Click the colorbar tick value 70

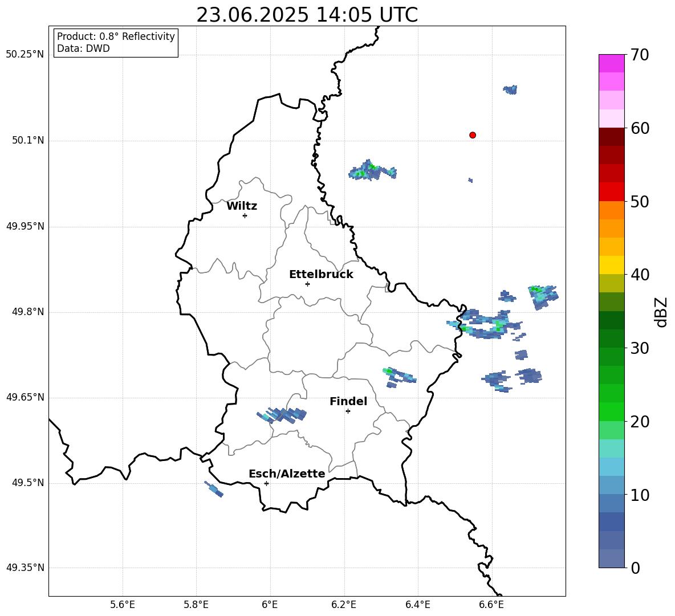pos(640,55)
